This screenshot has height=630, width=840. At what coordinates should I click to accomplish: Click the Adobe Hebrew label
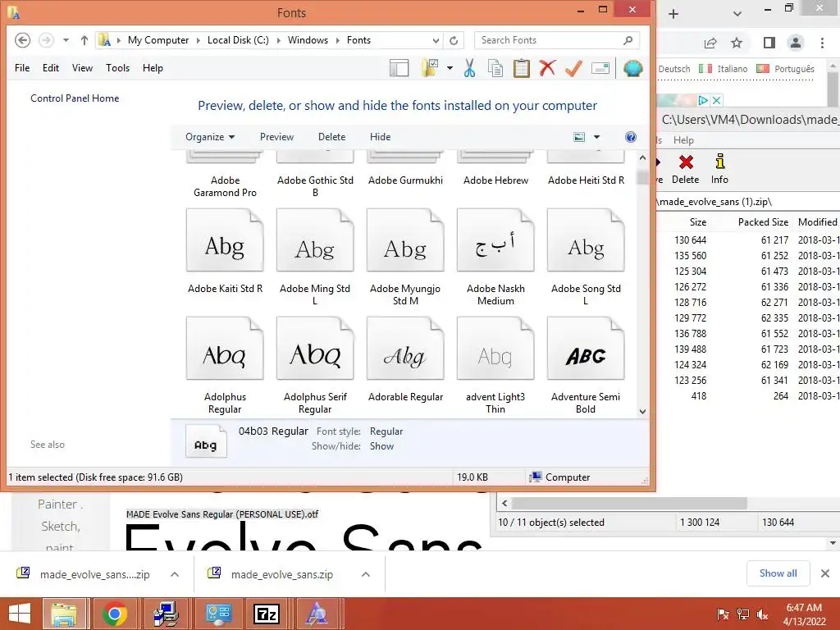[495, 180]
